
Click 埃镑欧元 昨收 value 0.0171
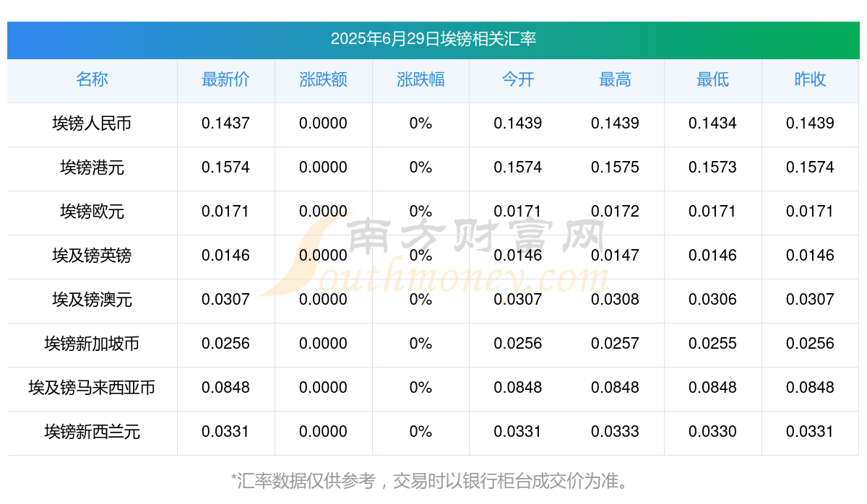(x=810, y=212)
